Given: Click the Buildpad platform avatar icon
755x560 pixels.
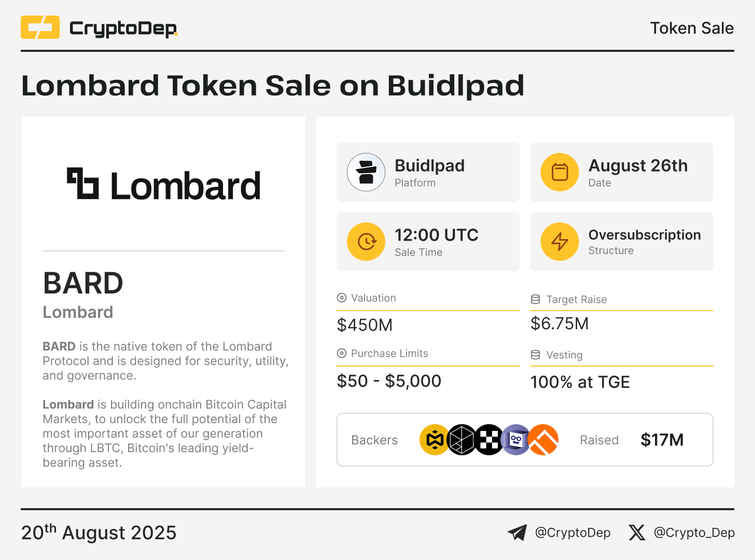Looking at the screenshot, I should tap(366, 172).
